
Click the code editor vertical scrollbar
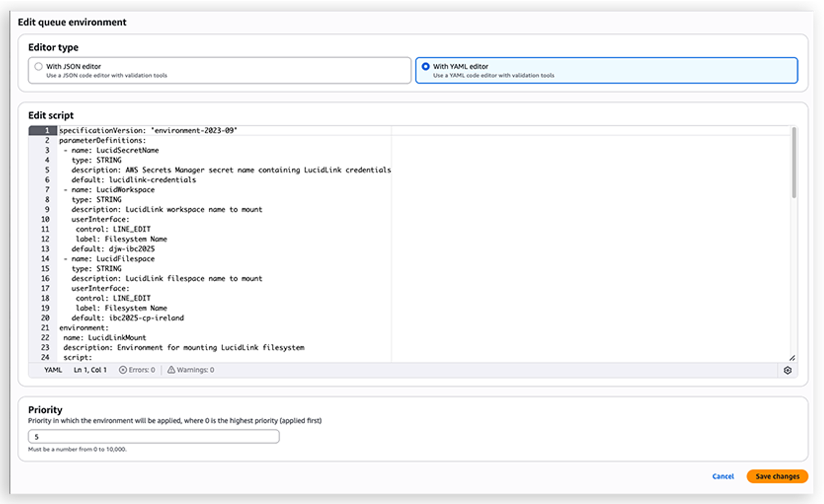pos(794,163)
